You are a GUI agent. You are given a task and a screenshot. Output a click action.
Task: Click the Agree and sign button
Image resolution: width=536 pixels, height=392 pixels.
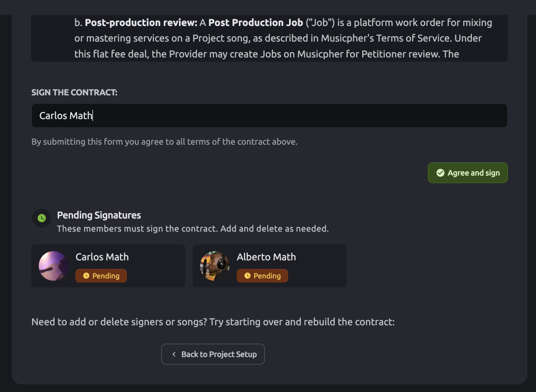click(468, 173)
